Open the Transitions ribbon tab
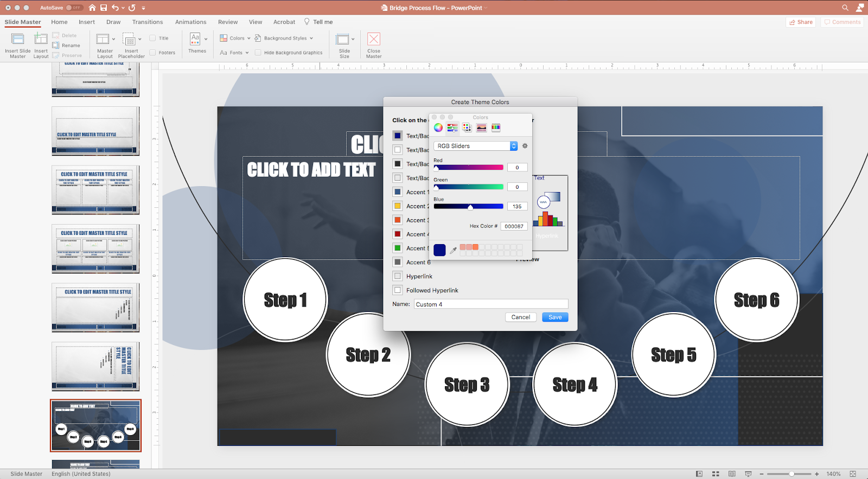The height and width of the screenshot is (479, 868). pos(148,22)
